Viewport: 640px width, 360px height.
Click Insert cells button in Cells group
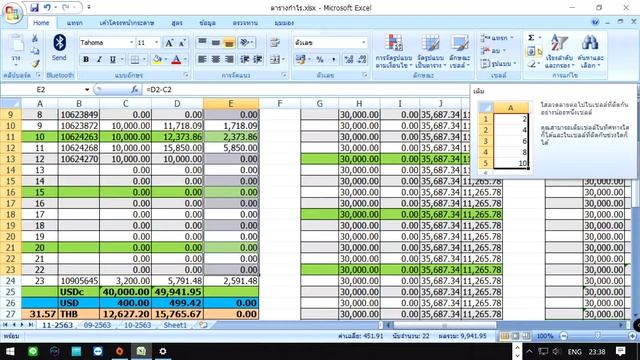click(497, 38)
